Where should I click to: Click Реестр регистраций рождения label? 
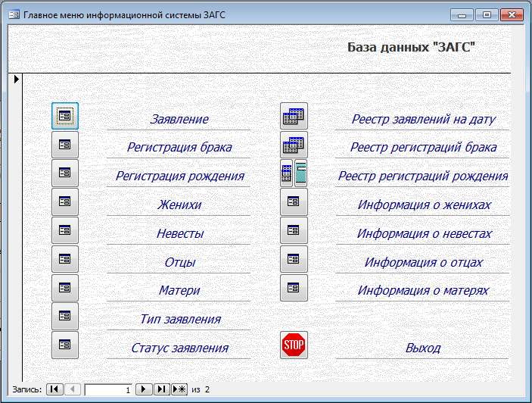point(423,176)
